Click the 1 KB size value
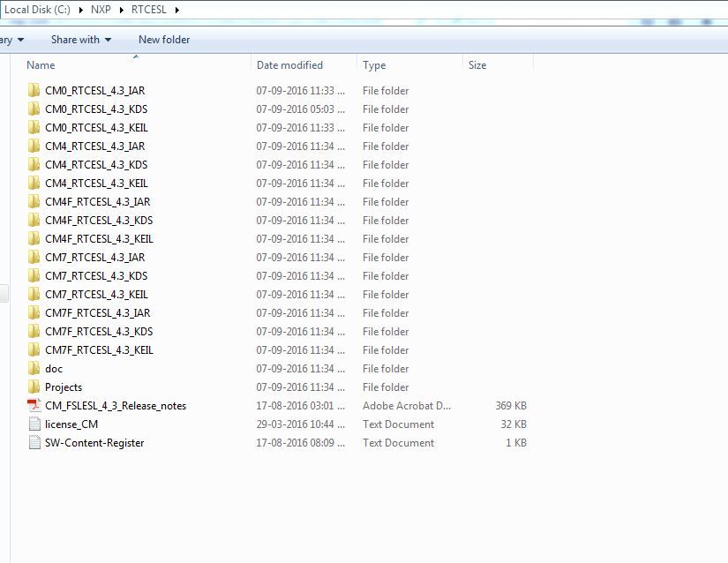728x563 pixels. [516, 443]
